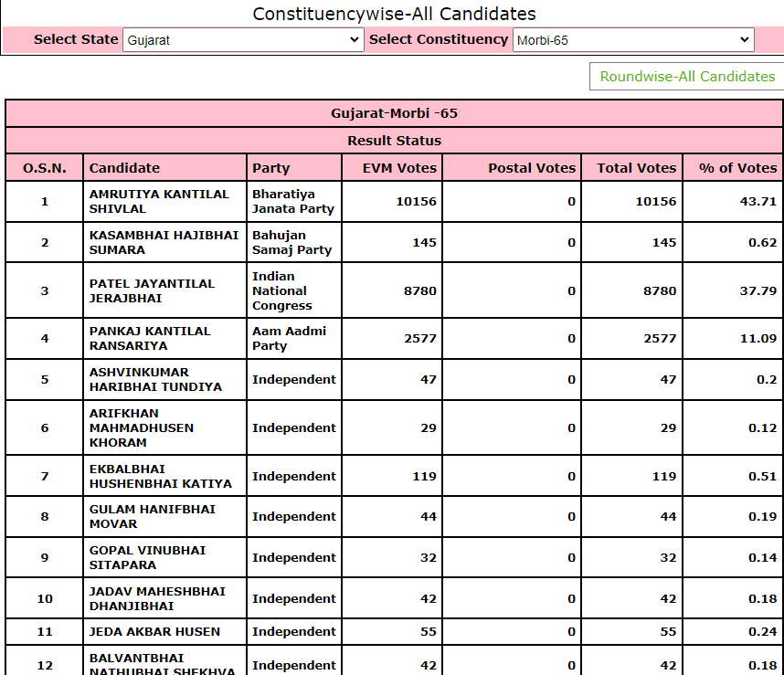Click the 0.14 percent value for GOPAL
Image resolution: width=784 pixels, height=675 pixels.
762,557
